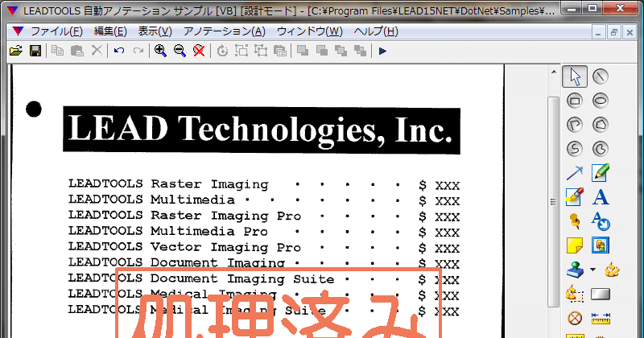Select the Closed Curve annotation tool
This screenshot has height=338, width=644.
[600, 149]
